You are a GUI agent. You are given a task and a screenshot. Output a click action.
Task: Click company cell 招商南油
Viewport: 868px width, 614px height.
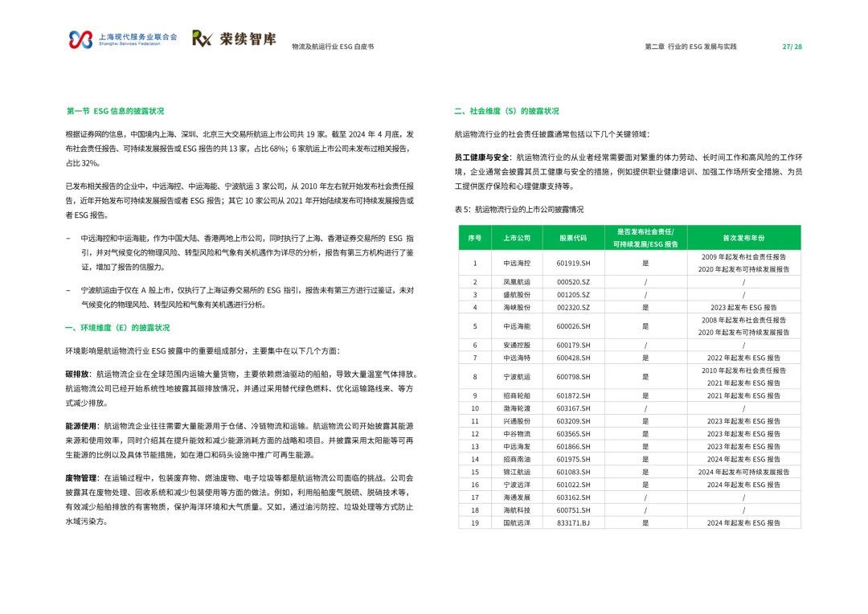pyautogui.click(x=517, y=460)
